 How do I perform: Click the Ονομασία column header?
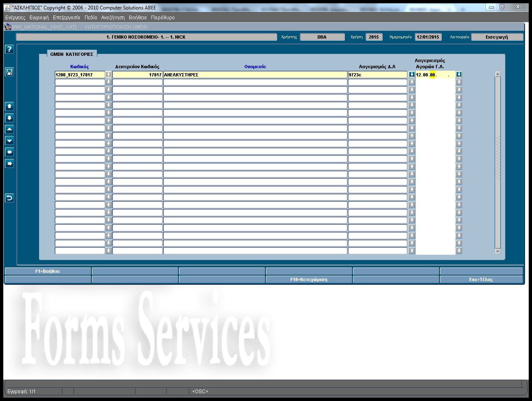coord(255,67)
